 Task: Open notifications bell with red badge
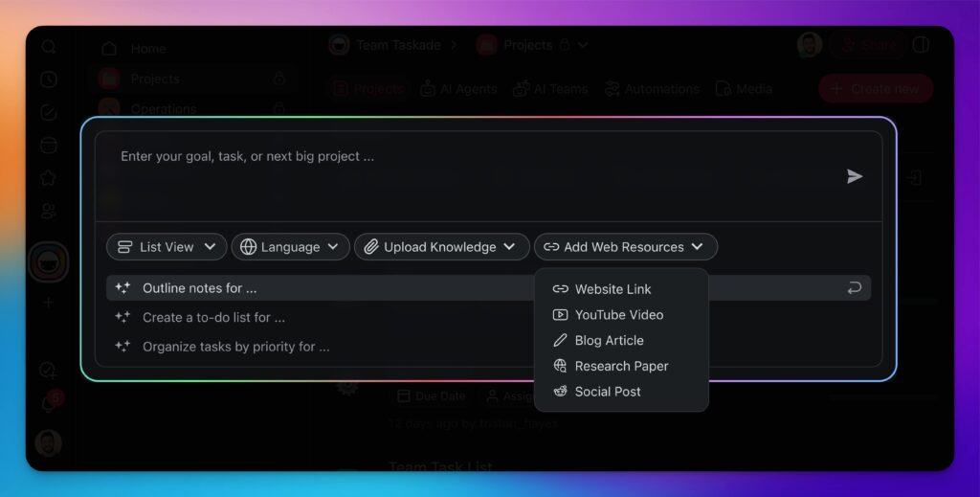[50, 402]
